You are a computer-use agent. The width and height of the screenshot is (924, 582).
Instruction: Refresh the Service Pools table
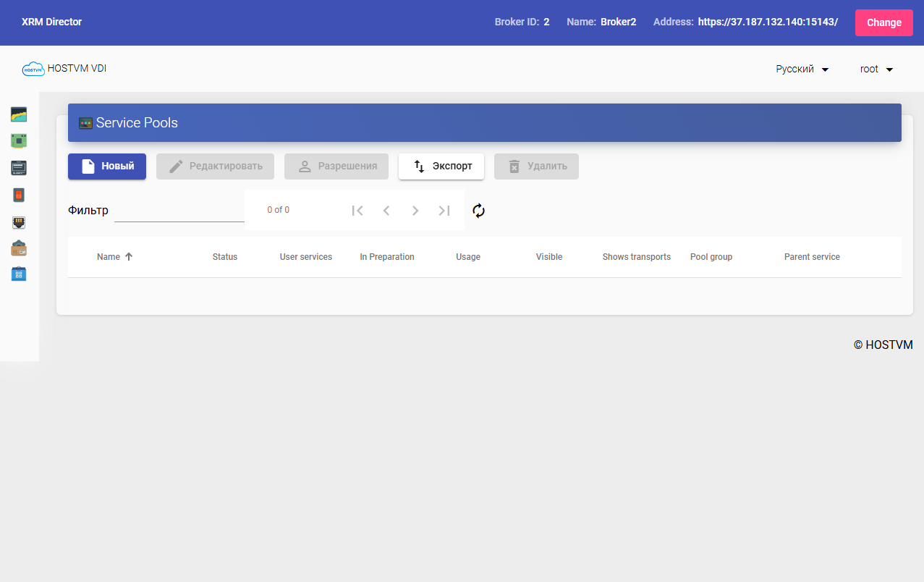click(478, 211)
